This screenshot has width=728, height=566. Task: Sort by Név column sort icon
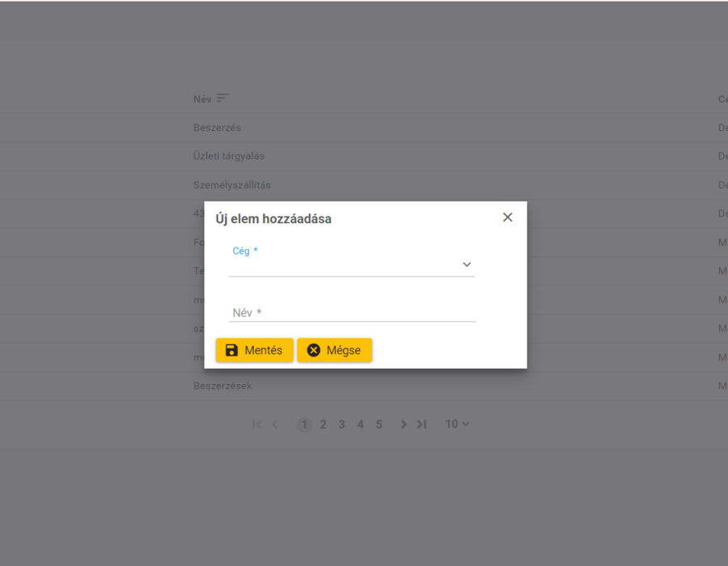point(223,99)
